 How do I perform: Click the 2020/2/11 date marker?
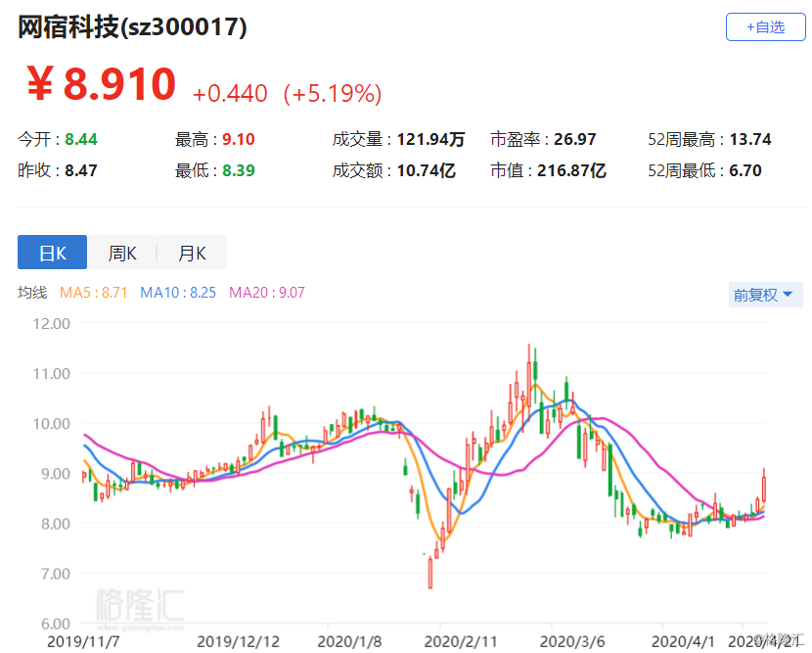461,641
